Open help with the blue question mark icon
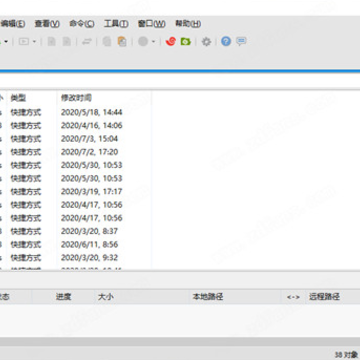 click(x=226, y=42)
